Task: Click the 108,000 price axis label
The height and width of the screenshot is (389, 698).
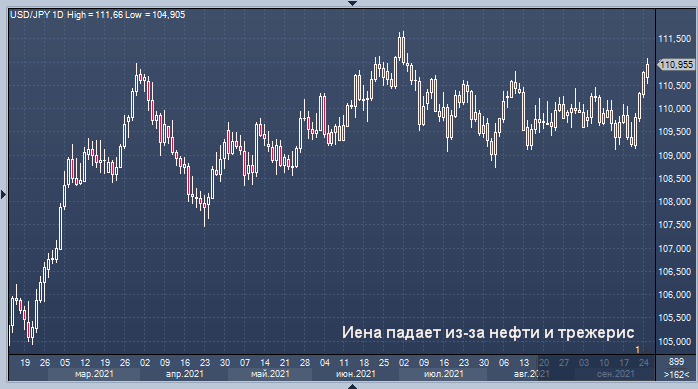Action: pyautogui.click(x=675, y=202)
